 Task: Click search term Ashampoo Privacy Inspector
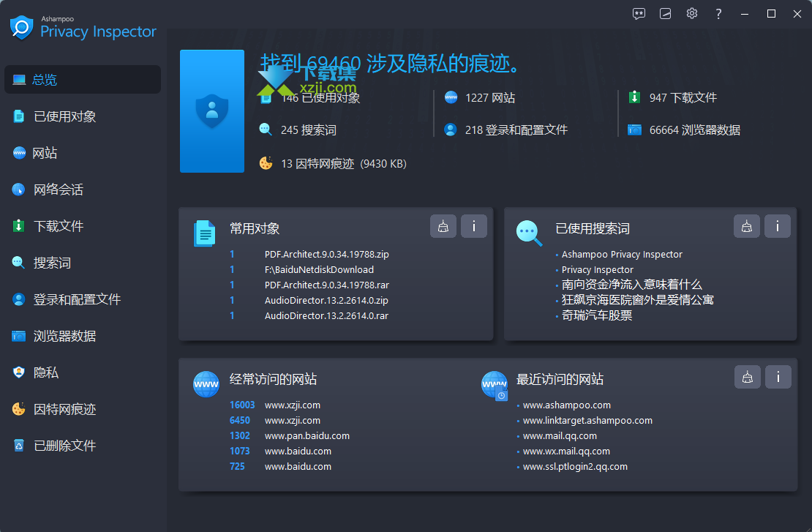pyautogui.click(x=622, y=255)
